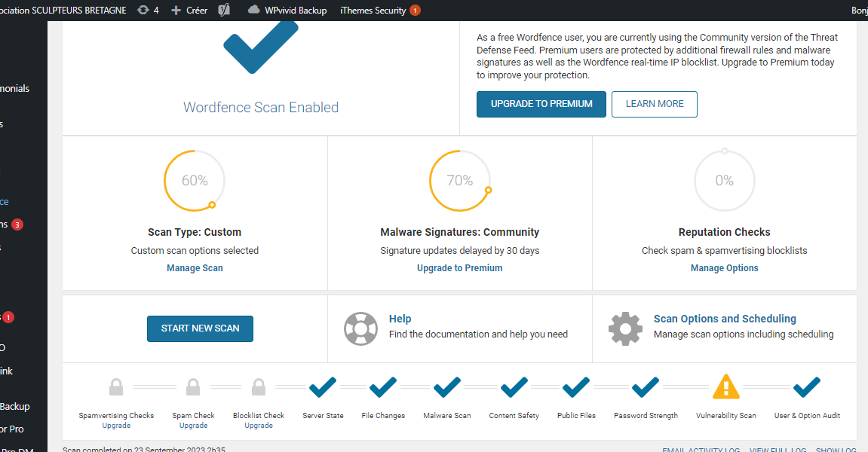Click the Blocklist Check padlock icon

point(258,387)
